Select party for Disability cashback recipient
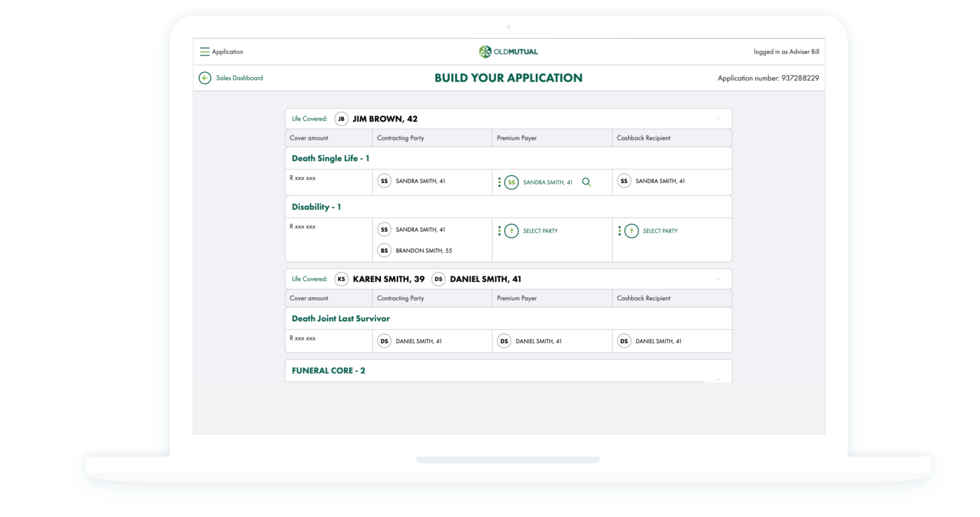980x517 pixels. coord(660,231)
